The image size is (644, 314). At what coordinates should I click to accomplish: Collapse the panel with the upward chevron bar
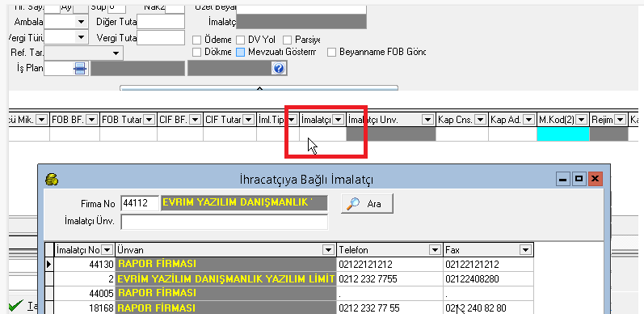pyautogui.click(x=259, y=87)
